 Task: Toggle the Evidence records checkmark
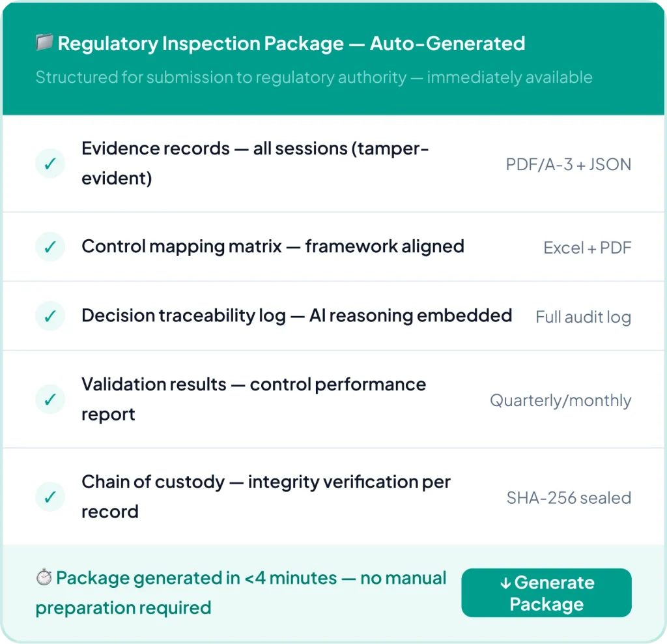pos(50,164)
